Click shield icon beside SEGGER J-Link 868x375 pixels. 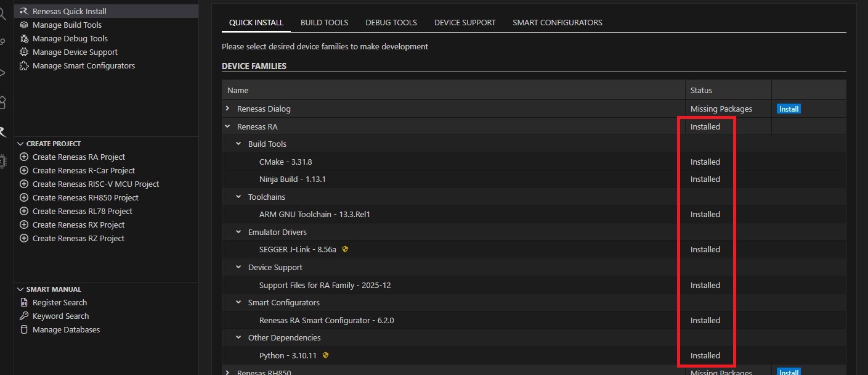(345, 250)
